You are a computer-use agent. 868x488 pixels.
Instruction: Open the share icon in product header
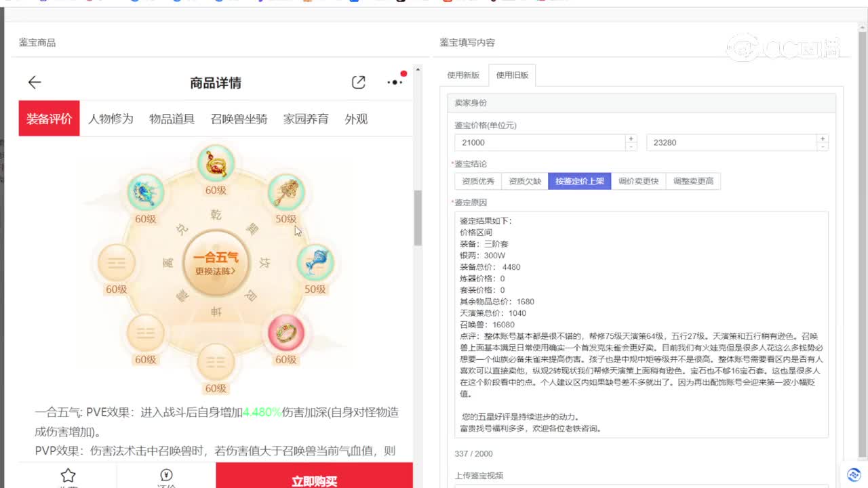(x=359, y=83)
